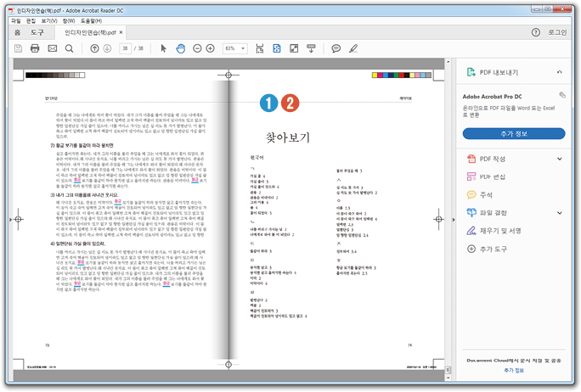Choose the Selection arrow tool

point(163,48)
